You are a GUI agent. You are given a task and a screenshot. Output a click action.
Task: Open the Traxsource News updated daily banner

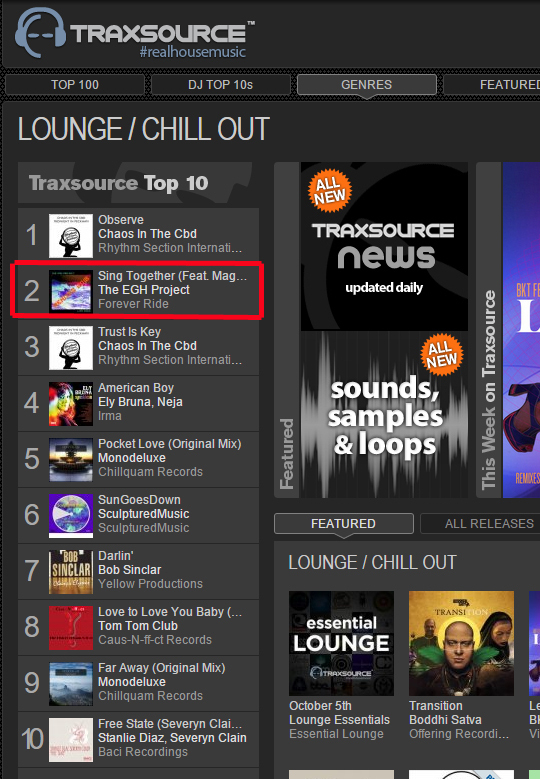point(384,246)
